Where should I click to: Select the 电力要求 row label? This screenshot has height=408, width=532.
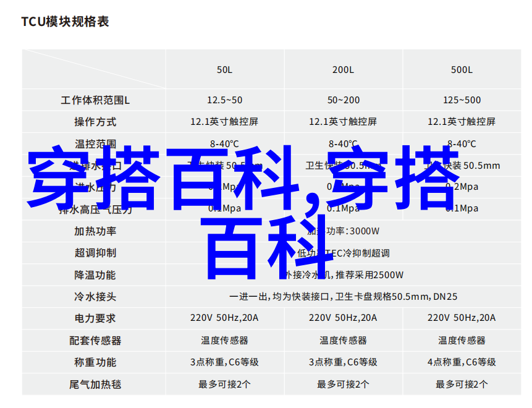[95, 318]
